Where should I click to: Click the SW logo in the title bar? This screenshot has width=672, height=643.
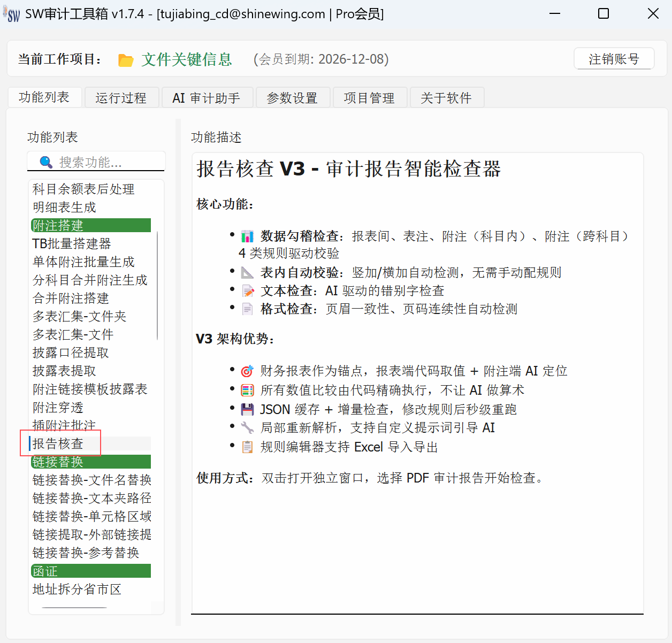[x=11, y=13]
